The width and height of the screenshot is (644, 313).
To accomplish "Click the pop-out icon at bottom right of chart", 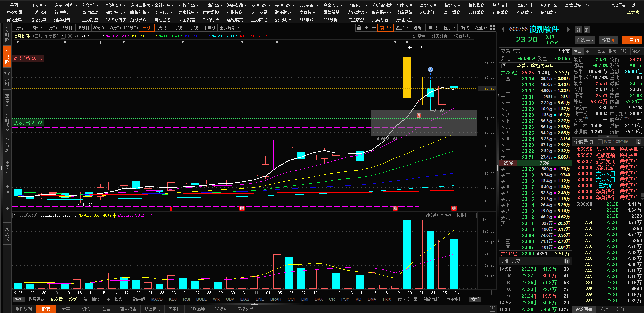I will (x=492, y=309).
